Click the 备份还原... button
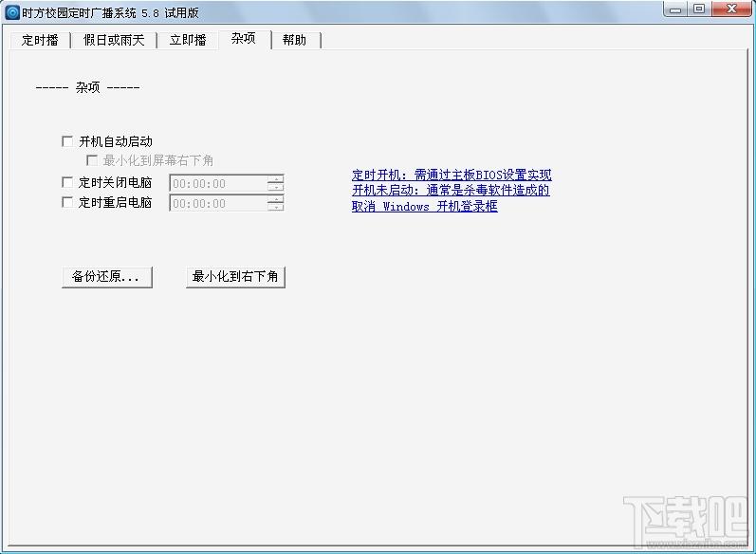Screen dimensions: 756x554 tap(106, 277)
